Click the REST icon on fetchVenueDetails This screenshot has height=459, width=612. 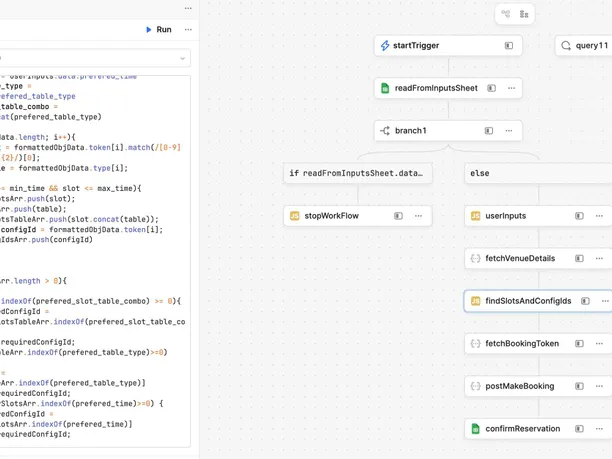475,258
